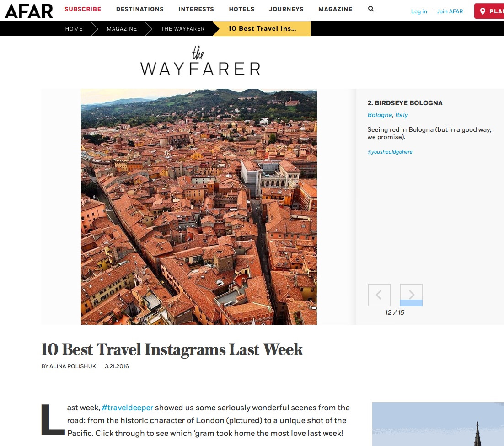The image size is (504, 446).
Task: Open the Destinations menu
Action: tap(140, 9)
